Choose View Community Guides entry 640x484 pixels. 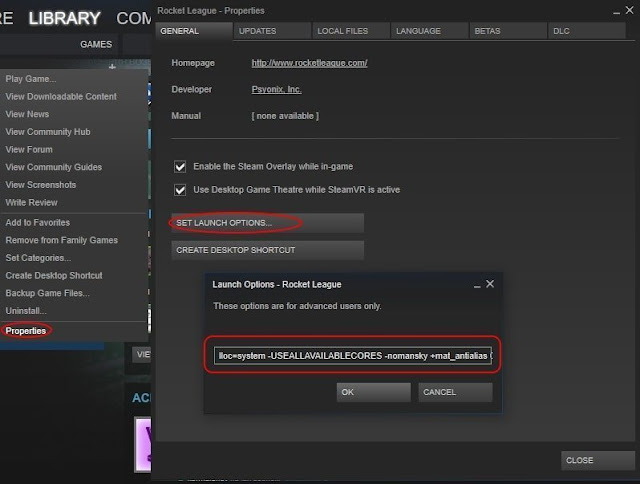click(53, 167)
